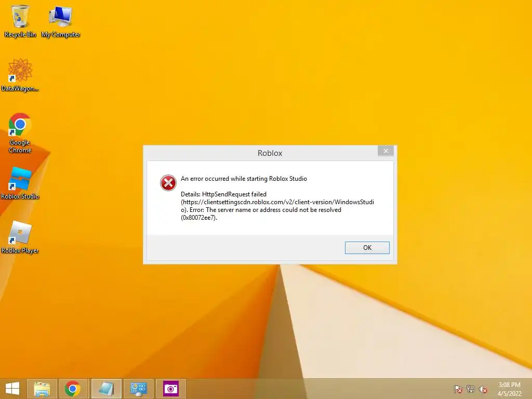Select the My Computer desktop icon
532x399 pixels.
tap(61, 21)
